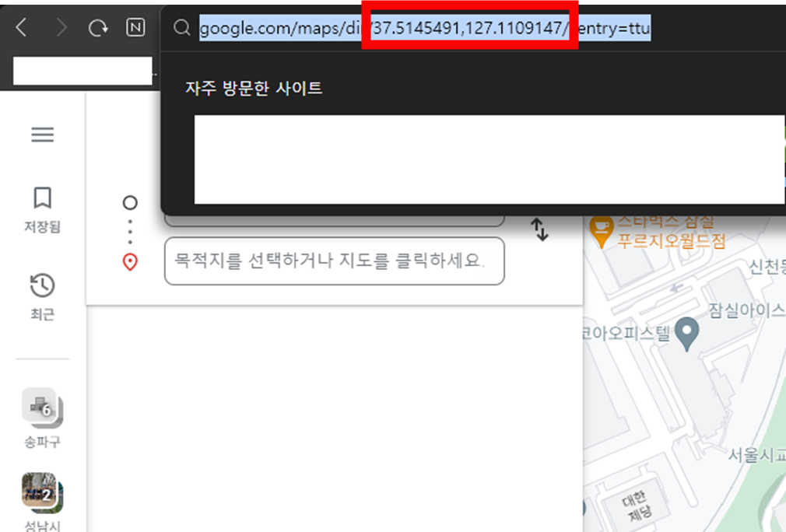Open Naver with the N toolbar icon

pyautogui.click(x=135, y=26)
